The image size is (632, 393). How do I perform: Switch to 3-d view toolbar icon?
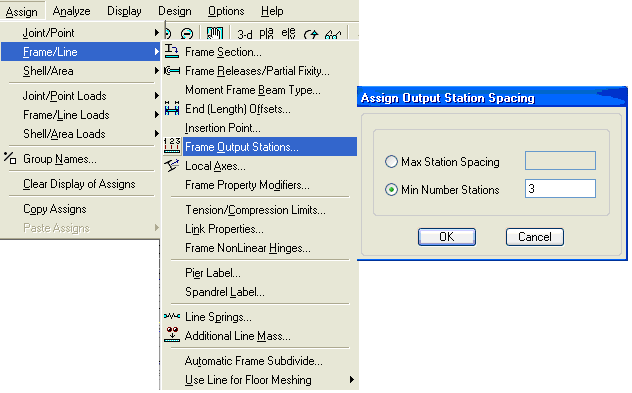245,35
